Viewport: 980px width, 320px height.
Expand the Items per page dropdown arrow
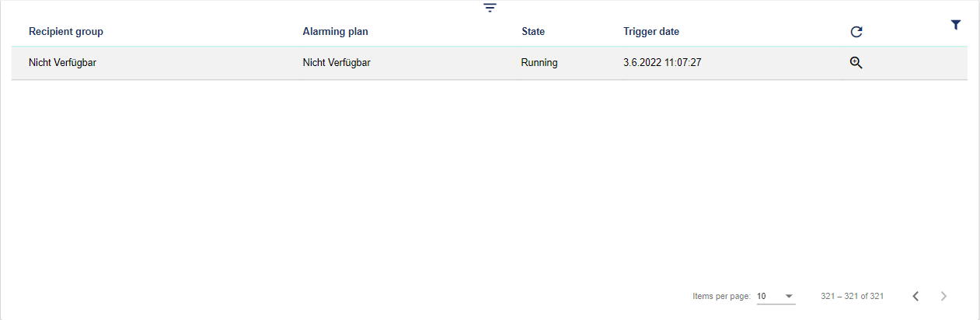[789, 296]
